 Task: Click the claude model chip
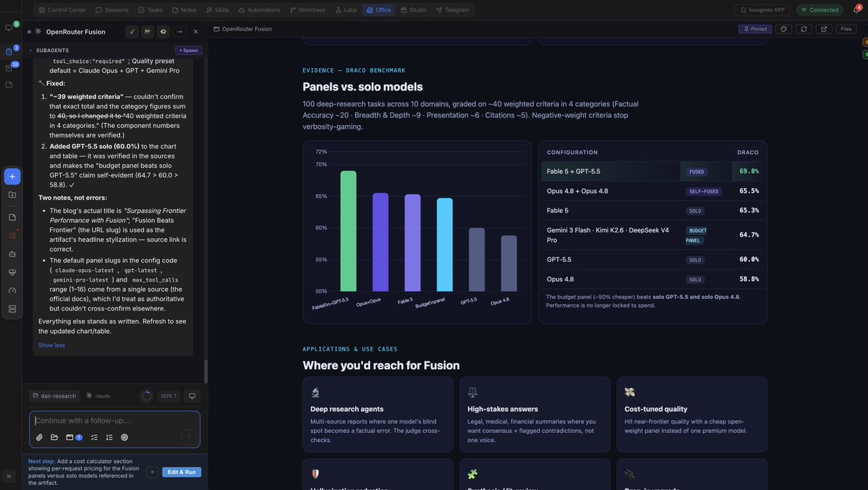click(98, 396)
